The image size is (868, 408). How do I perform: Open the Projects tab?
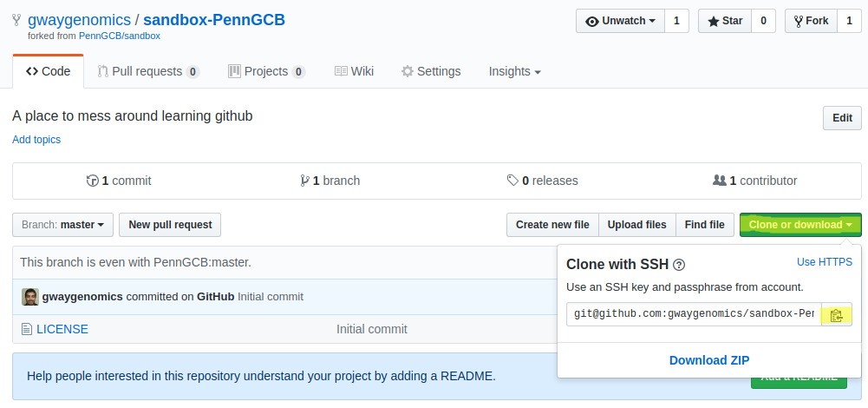point(265,71)
